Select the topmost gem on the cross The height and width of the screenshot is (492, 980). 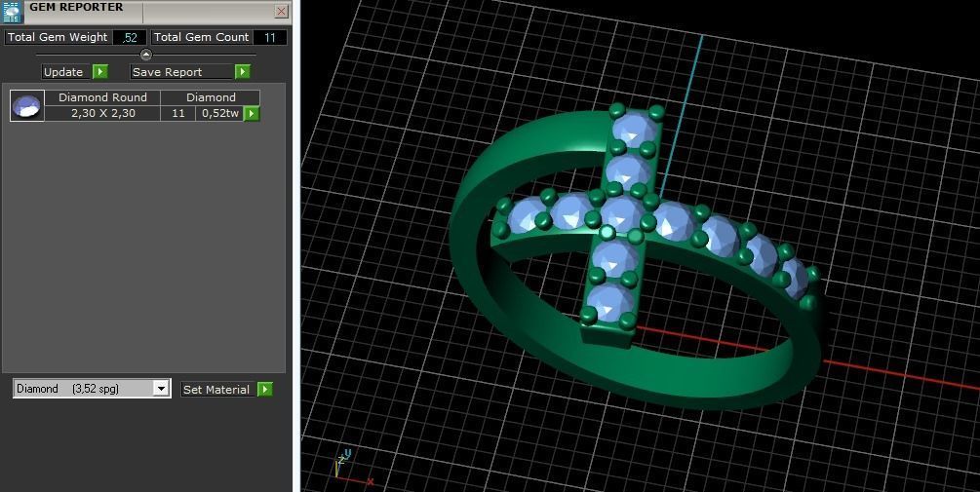635,130
